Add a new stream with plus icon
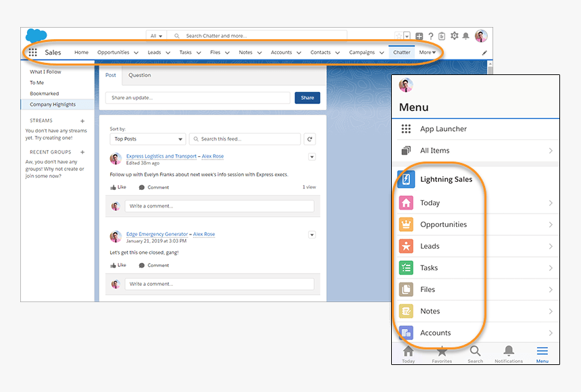The image size is (581, 392). (82, 121)
